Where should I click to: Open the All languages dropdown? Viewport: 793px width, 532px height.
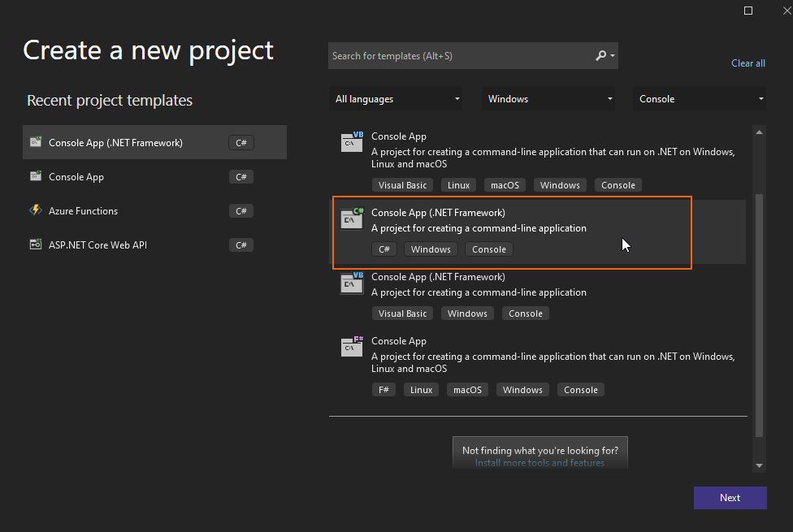pos(396,99)
